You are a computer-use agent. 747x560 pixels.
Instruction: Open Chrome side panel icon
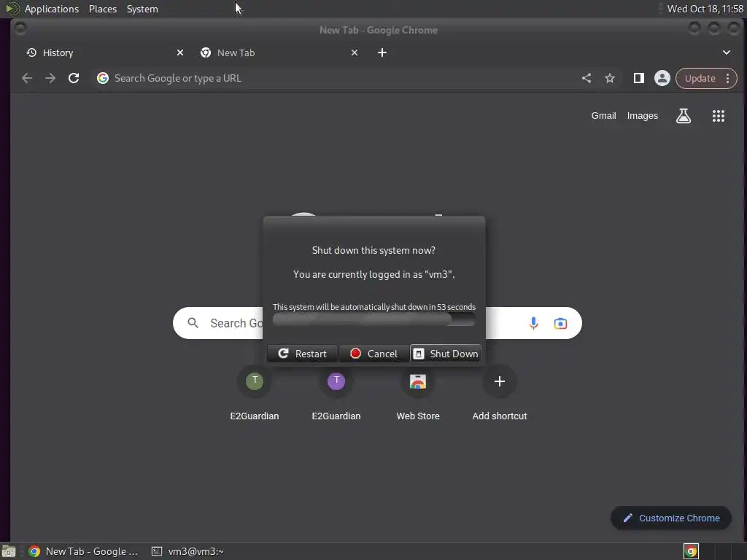(639, 78)
